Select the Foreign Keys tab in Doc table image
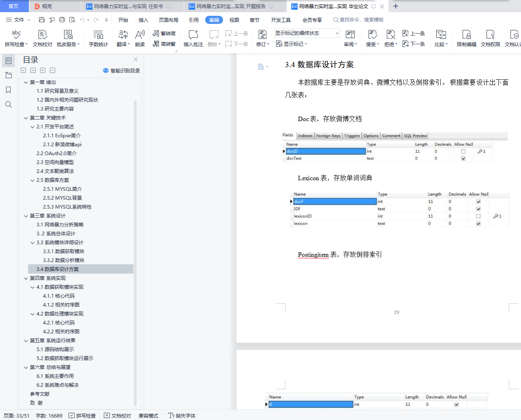Image resolution: width=521 pixels, height=420 pixels. coord(328,136)
